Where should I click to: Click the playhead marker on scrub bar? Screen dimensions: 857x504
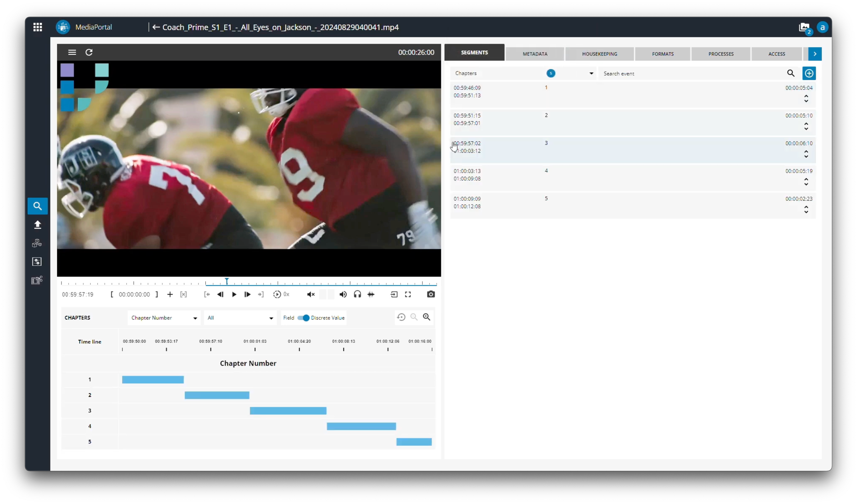227,281
